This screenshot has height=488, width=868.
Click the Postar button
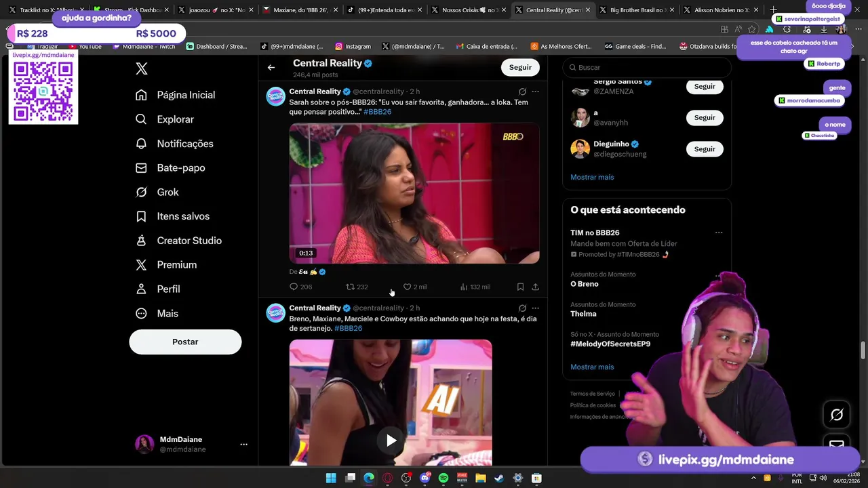pyautogui.click(x=185, y=342)
